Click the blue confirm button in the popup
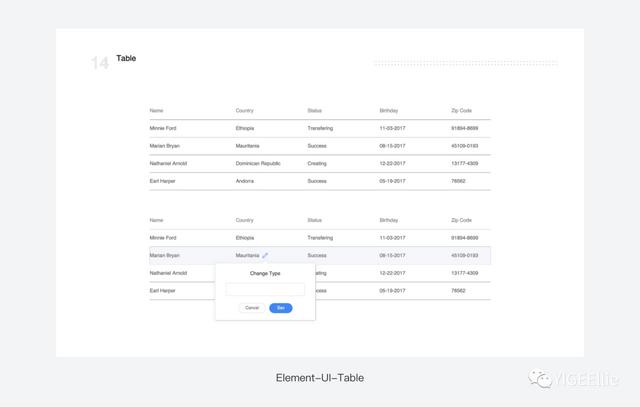The image size is (640, 407). click(281, 308)
